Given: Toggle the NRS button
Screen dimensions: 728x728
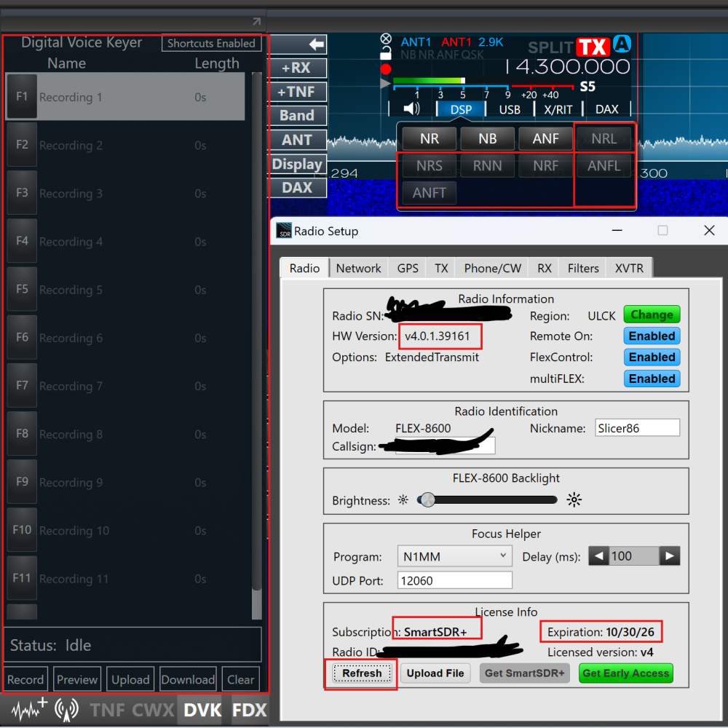Looking at the screenshot, I should pyautogui.click(x=430, y=166).
